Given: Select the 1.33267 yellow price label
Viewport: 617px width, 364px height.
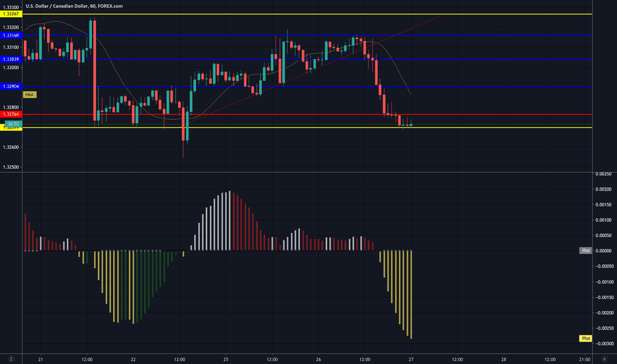Looking at the screenshot, I should [x=11, y=14].
